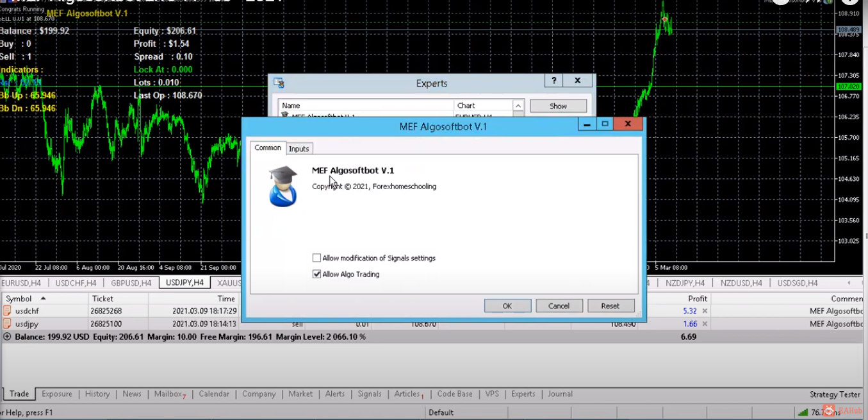Image resolution: width=868 pixels, height=420 pixels.
Task: Click the usdjpy order icon
Action: (7, 324)
